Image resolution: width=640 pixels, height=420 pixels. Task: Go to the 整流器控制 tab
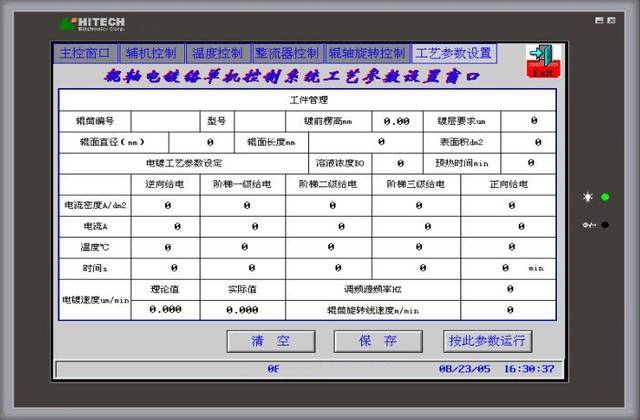coord(287,53)
